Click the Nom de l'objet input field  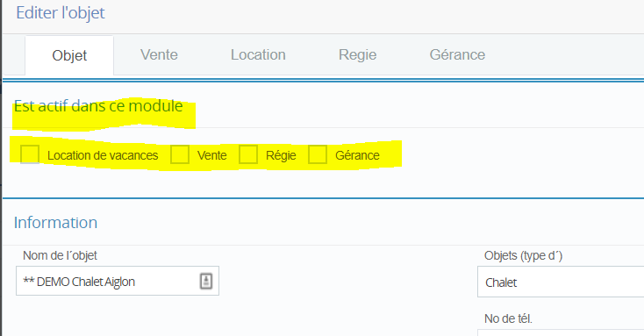(x=117, y=281)
